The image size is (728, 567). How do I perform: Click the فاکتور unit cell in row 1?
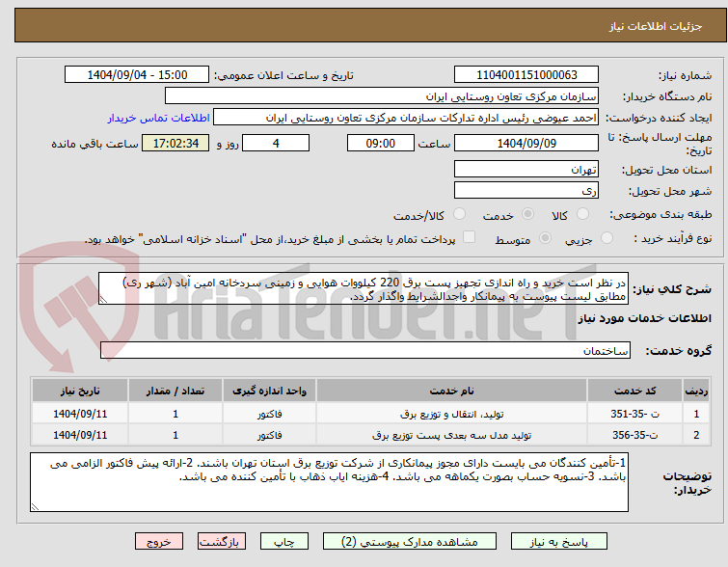pyautogui.click(x=269, y=414)
